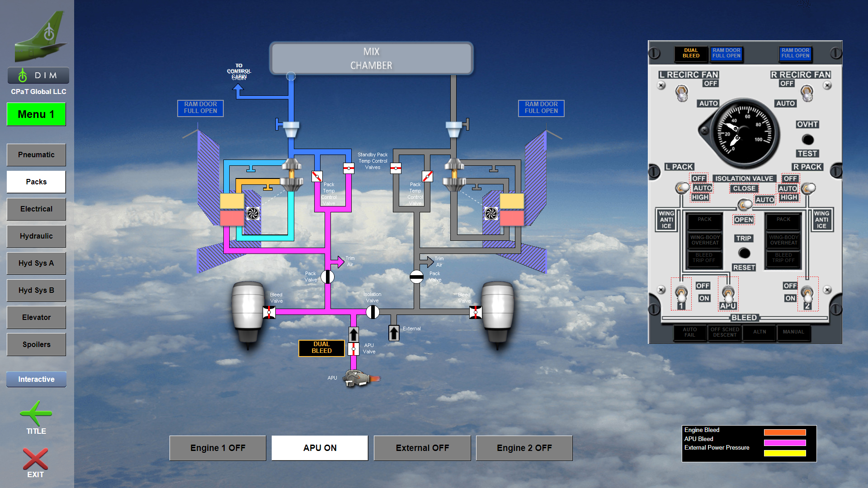868x488 pixels.
Task: Click the green Menu 1 button
Action: click(x=36, y=114)
